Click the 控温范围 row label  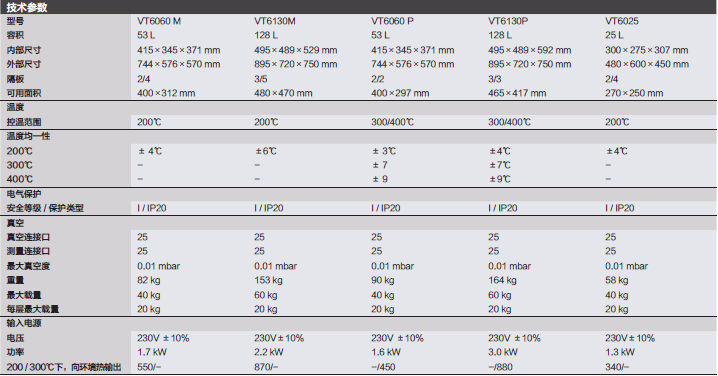[x=24, y=122]
